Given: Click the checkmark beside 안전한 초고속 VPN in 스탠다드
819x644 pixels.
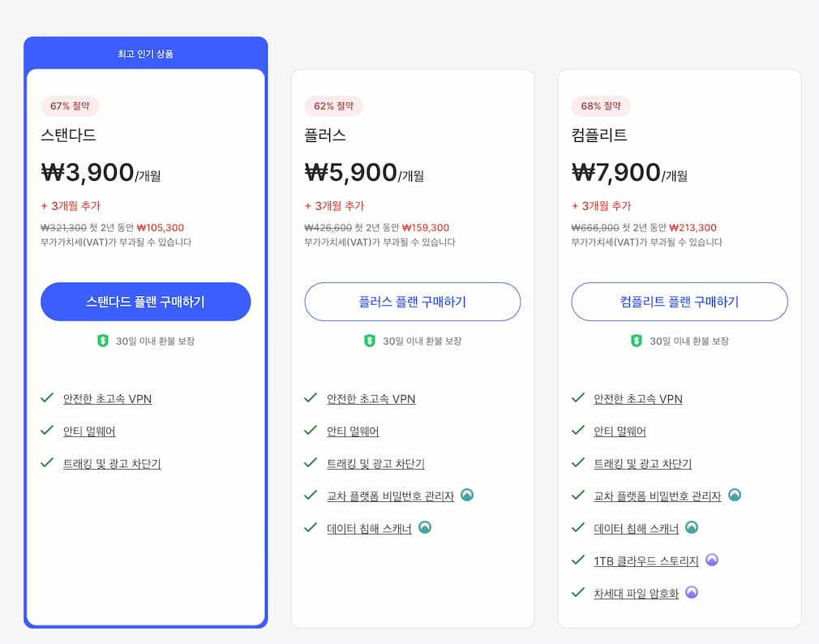Looking at the screenshot, I should (46, 398).
